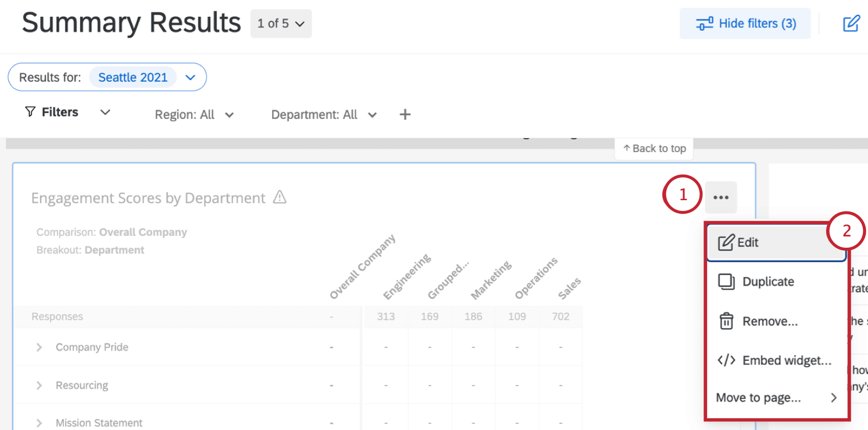Screen dimensions: 868x430
Task: Click the Remove trash can icon
Action: click(x=726, y=321)
